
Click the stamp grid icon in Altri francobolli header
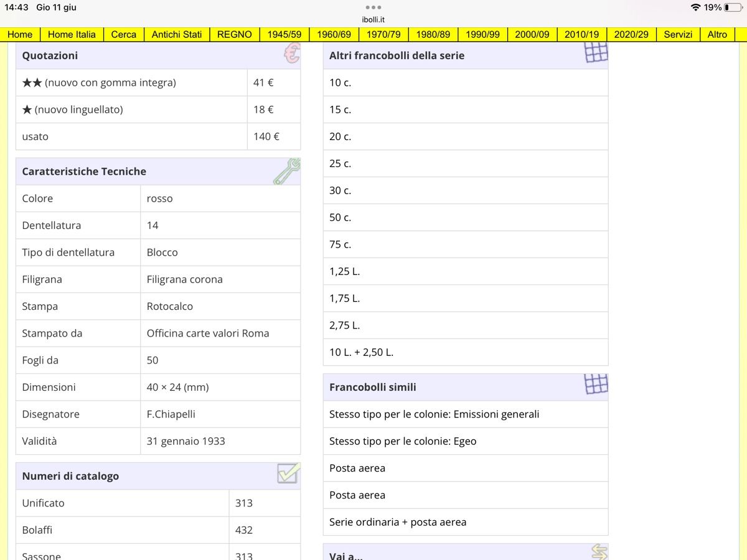[x=596, y=52]
